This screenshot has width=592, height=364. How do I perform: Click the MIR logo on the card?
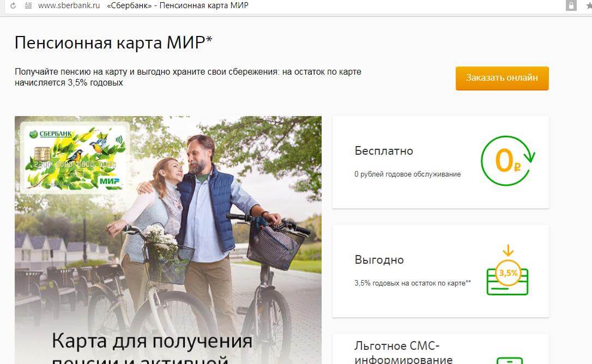[x=110, y=181]
